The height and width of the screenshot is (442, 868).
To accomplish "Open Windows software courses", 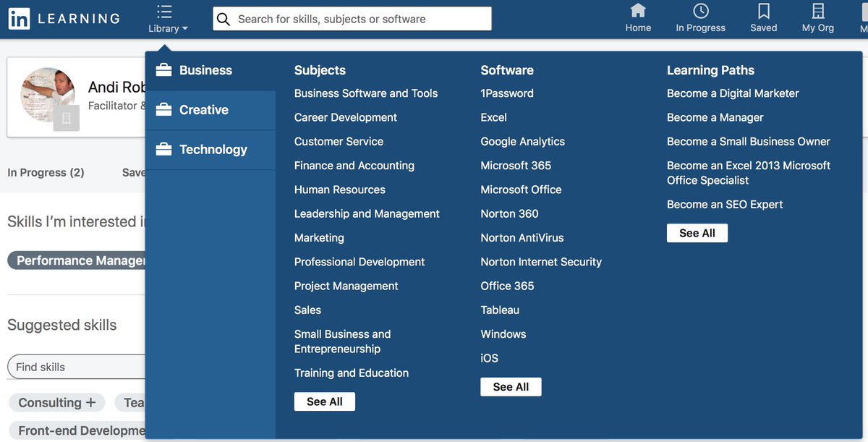I will [503, 334].
